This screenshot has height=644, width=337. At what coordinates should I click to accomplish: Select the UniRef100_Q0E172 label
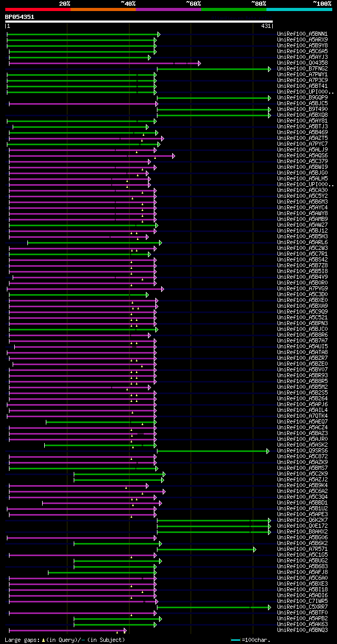coord(302,526)
